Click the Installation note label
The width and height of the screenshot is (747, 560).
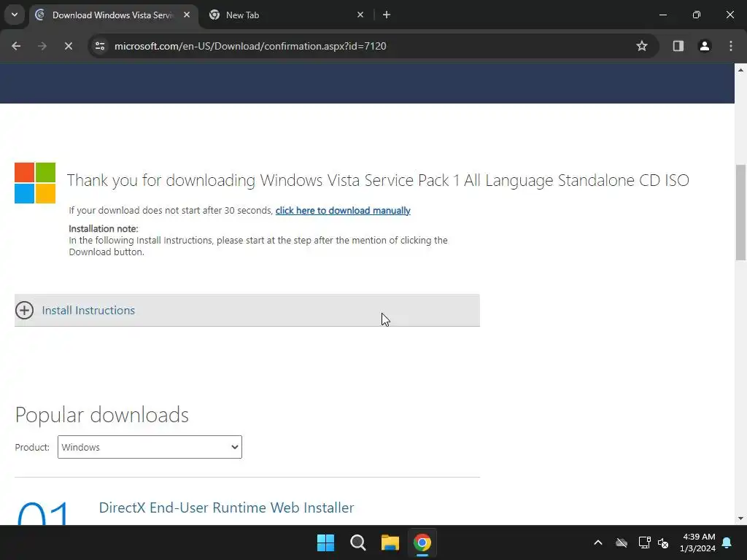click(104, 228)
